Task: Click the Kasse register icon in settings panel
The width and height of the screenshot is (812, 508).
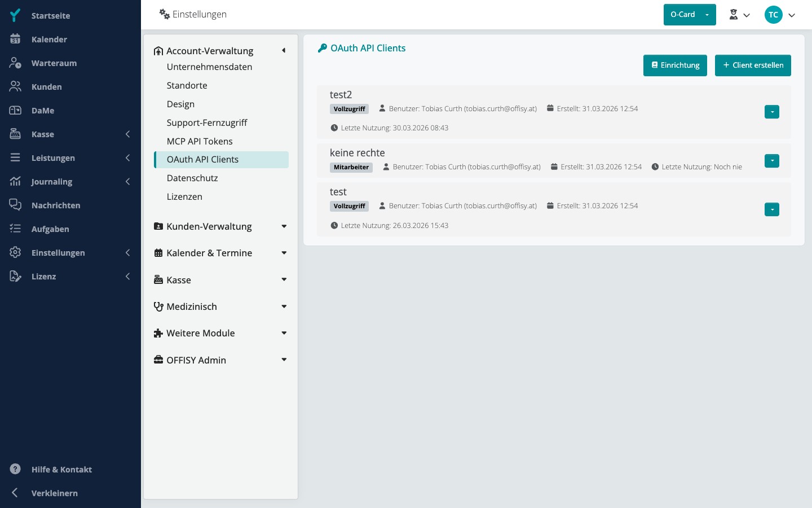Action: [x=158, y=280]
